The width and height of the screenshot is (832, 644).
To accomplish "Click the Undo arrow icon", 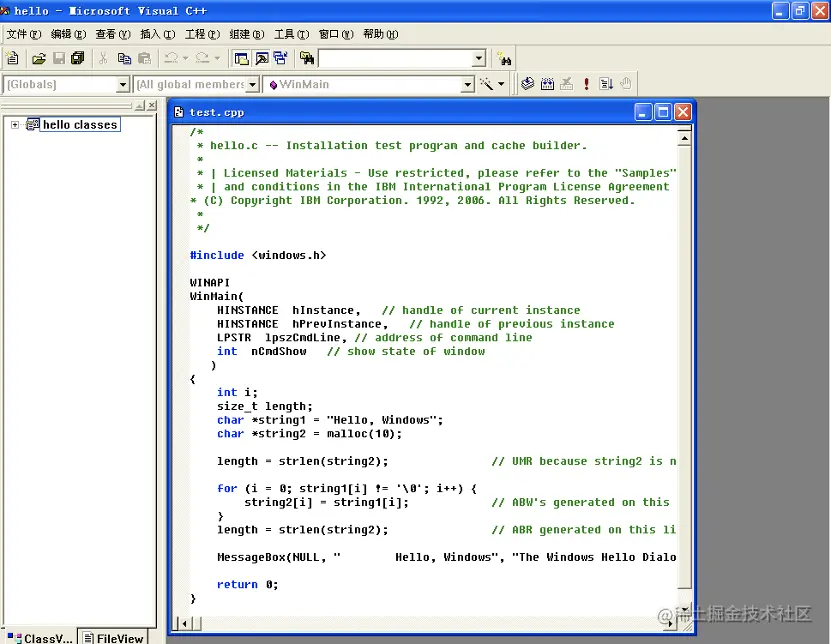I will coord(171,58).
